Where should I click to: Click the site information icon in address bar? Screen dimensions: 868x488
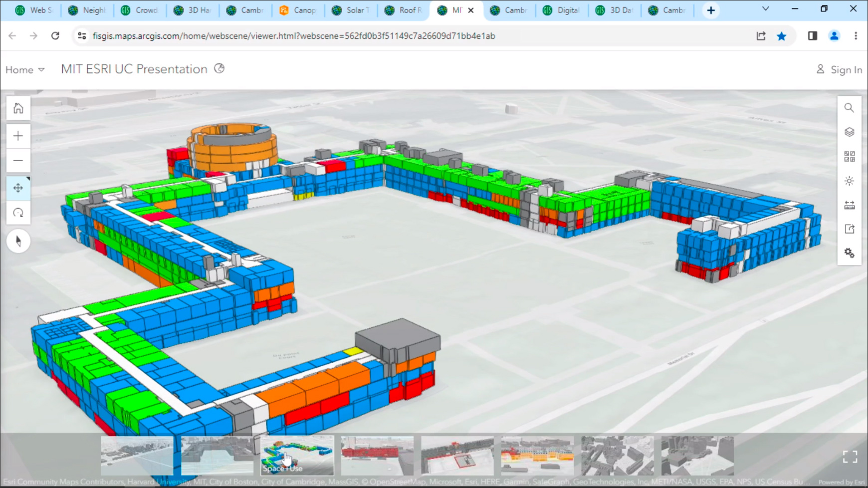82,36
